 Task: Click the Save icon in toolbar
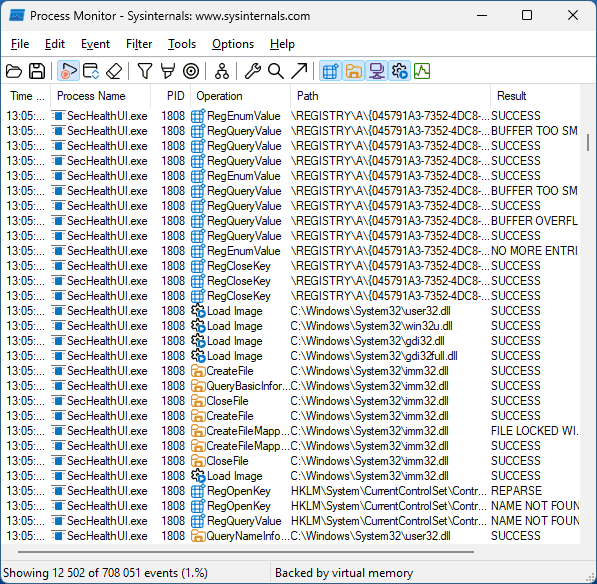(x=37, y=71)
